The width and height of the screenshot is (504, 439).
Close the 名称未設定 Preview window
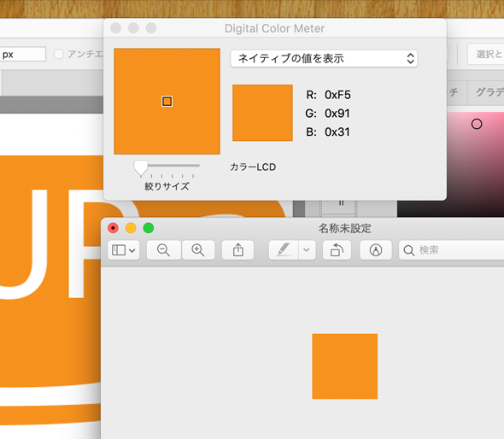[x=113, y=228]
